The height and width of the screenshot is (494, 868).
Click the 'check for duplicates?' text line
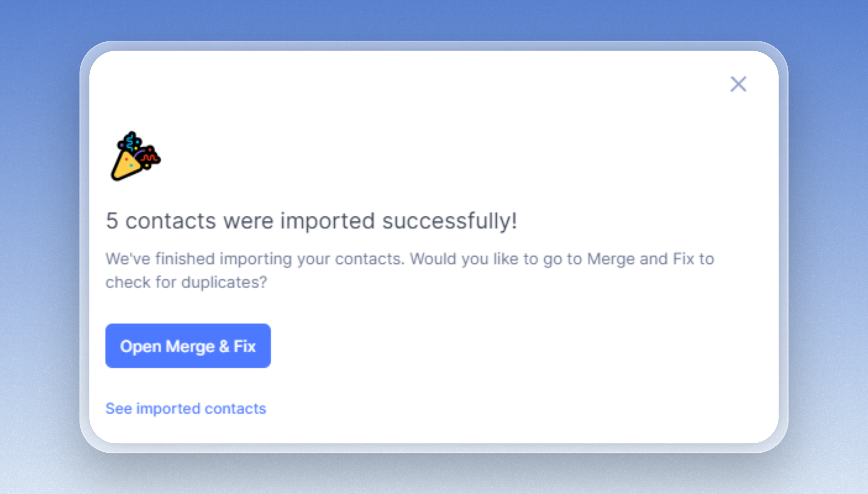[x=186, y=282]
